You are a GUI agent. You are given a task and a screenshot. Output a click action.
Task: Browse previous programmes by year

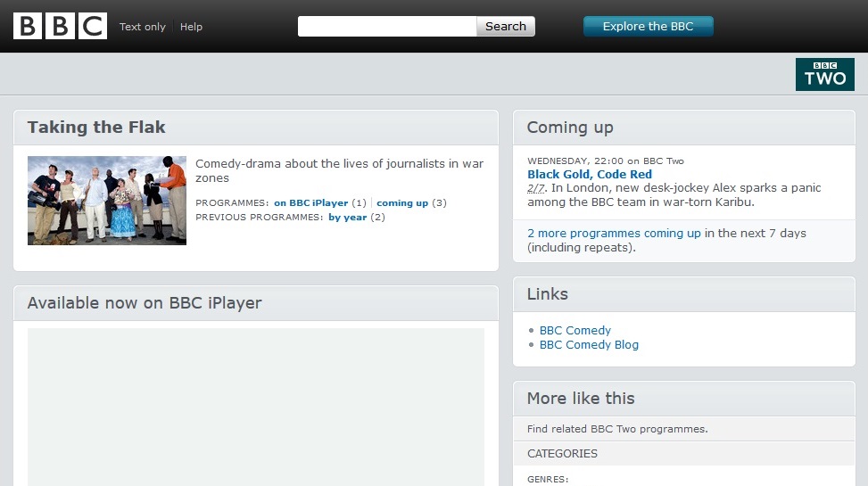(348, 217)
